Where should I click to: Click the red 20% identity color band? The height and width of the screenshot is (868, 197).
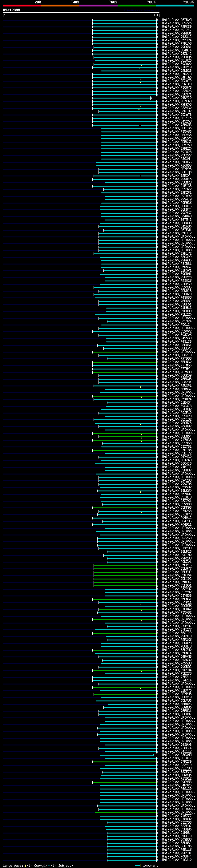(x=22, y=6)
